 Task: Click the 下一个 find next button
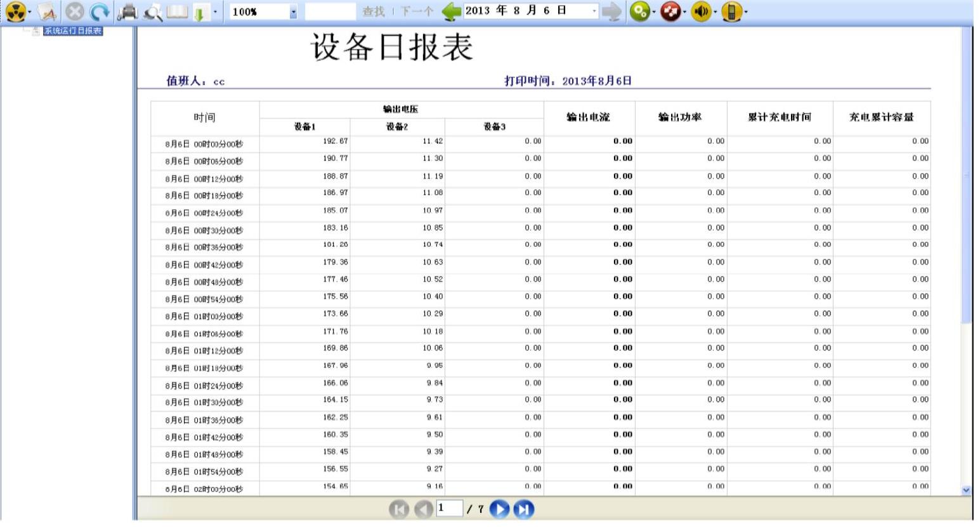417,11
